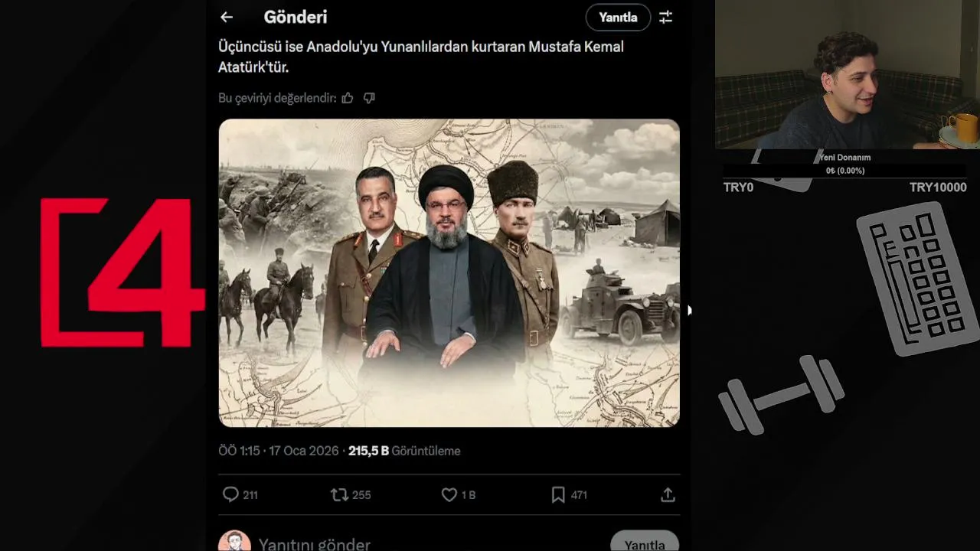Like the post with the heart icon

449,495
